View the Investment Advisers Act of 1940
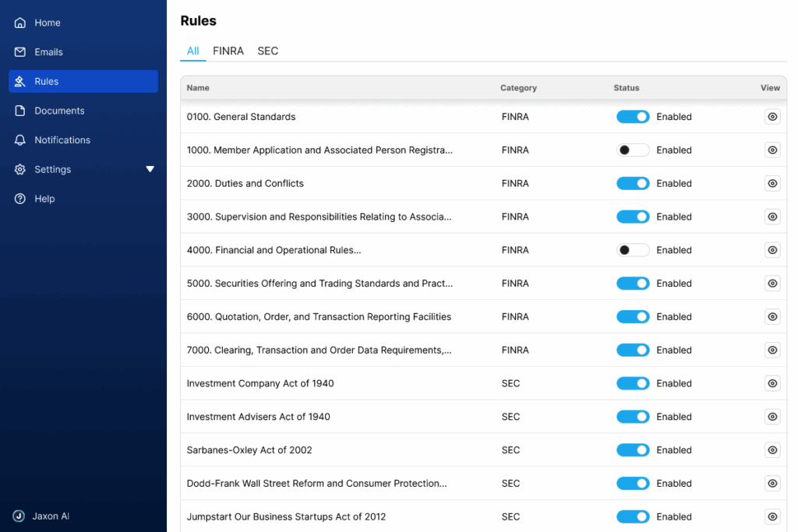Screen dimensions: 798x532 (772, 417)
